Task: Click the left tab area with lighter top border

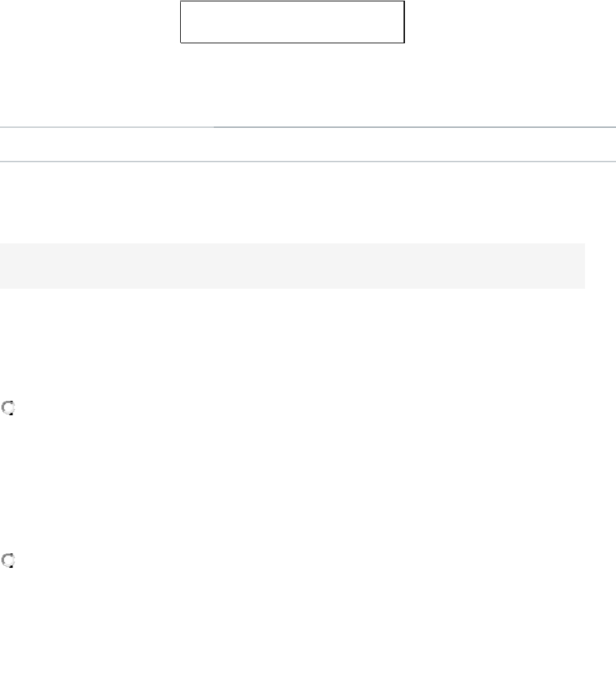Action: coord(107,144)
